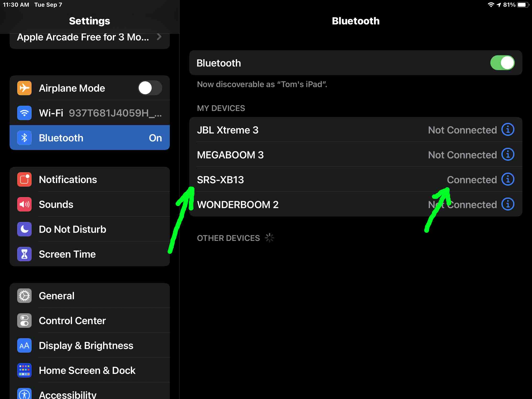The image size is (532, 399).
Task: Tap the Settings sidebar title
Action: (x=89, y=21)
